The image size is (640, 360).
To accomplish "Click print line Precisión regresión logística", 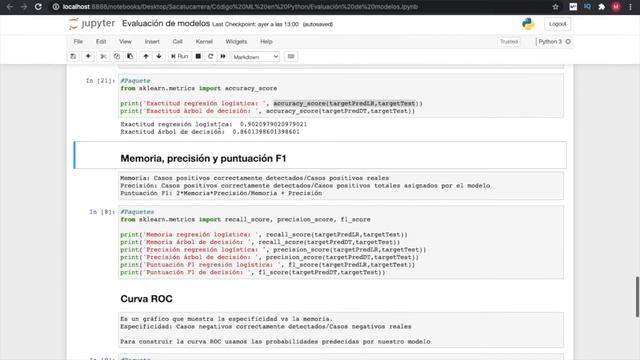I will point(273,250).
